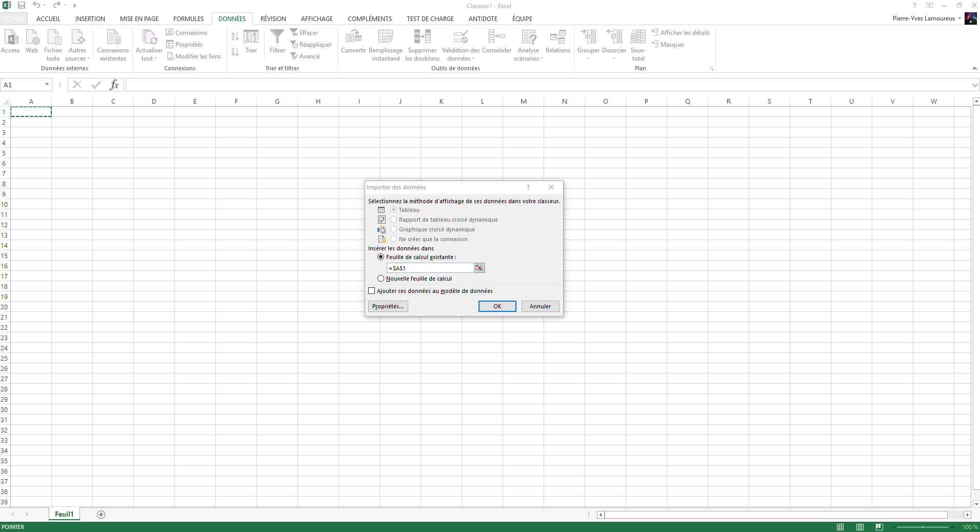Click the Convertir icon in ribbon

tap(353, 37)
